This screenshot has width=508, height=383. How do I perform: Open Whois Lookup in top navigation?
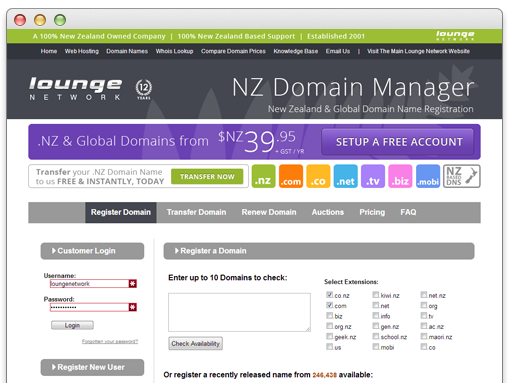click(174, 51)
